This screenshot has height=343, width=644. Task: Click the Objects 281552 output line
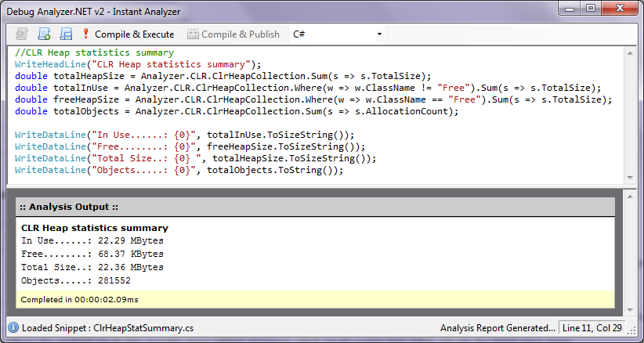pos(76,280)
